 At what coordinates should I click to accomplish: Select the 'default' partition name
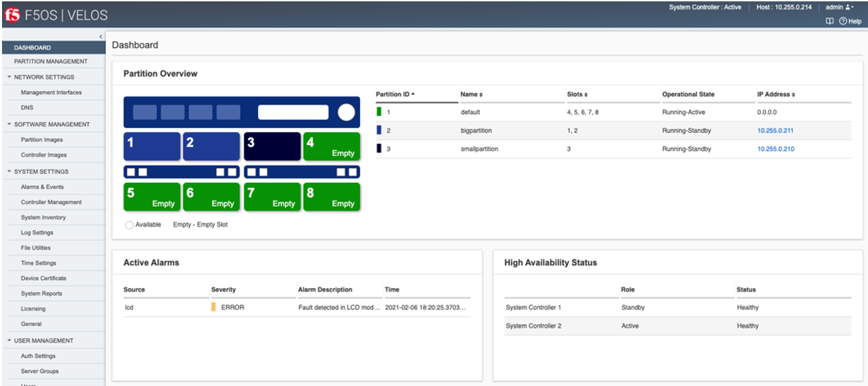click(470, 112)
